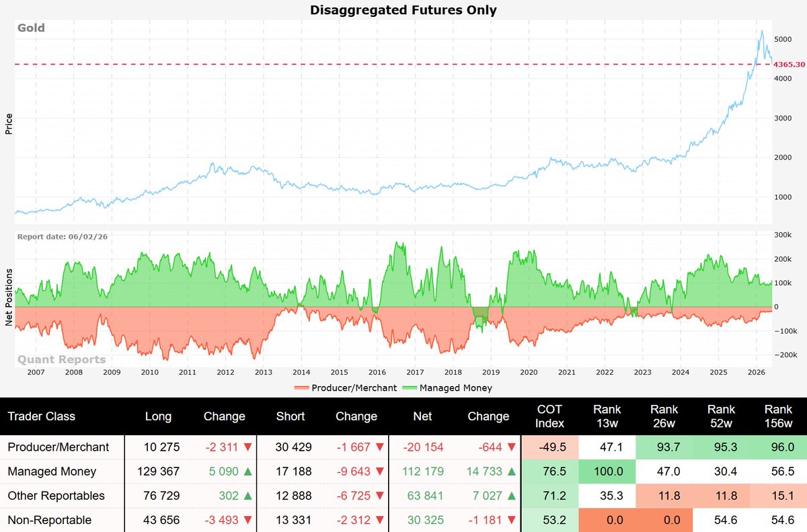
Task: Click the 2020 year marker on the axis
Action: pos(529,372)
